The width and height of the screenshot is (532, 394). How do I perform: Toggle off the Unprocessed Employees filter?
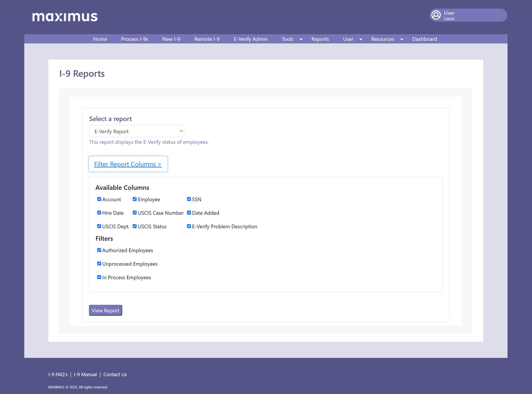point(99,263)
